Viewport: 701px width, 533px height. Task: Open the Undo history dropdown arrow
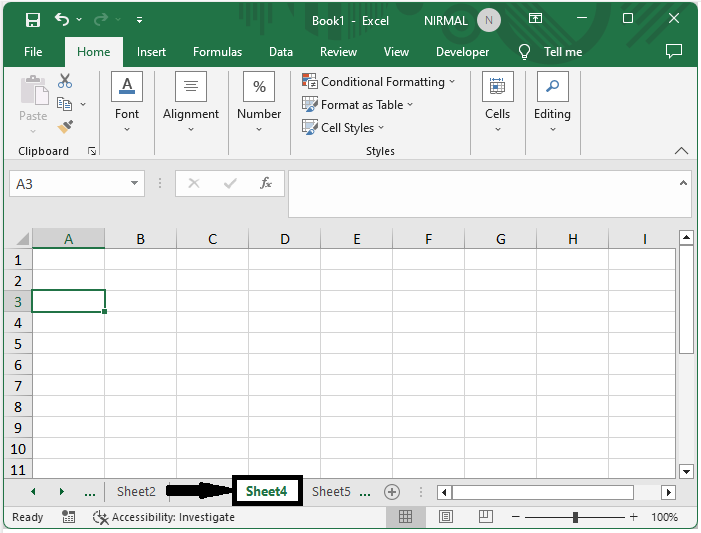(x=79, y=19)
